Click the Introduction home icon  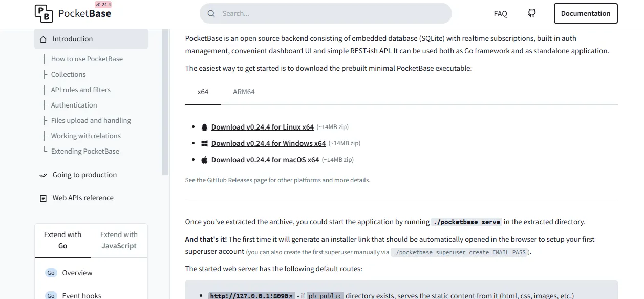point(43,39)
